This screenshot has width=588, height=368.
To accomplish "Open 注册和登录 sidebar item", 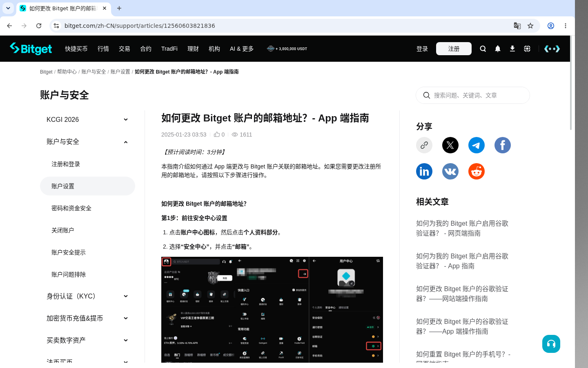I will [x=87, y=164].
